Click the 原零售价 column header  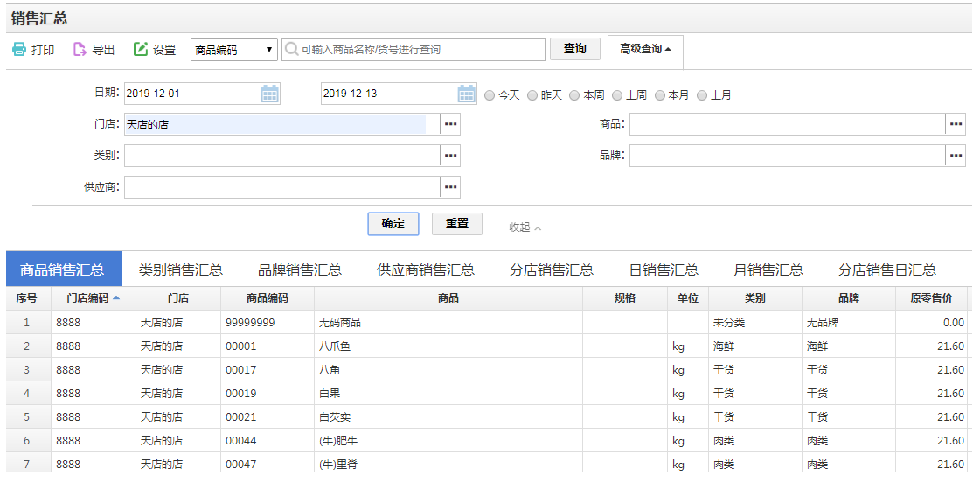click(931, 298)
